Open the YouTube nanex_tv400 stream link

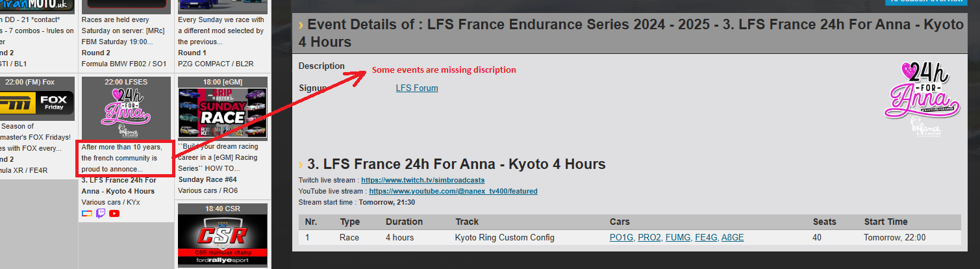(453, 191)
